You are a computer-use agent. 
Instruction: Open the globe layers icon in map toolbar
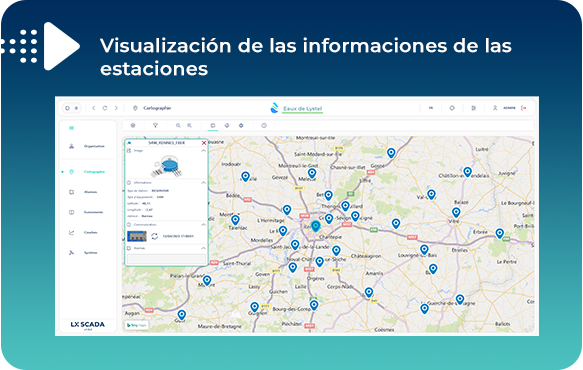[133, 126]
